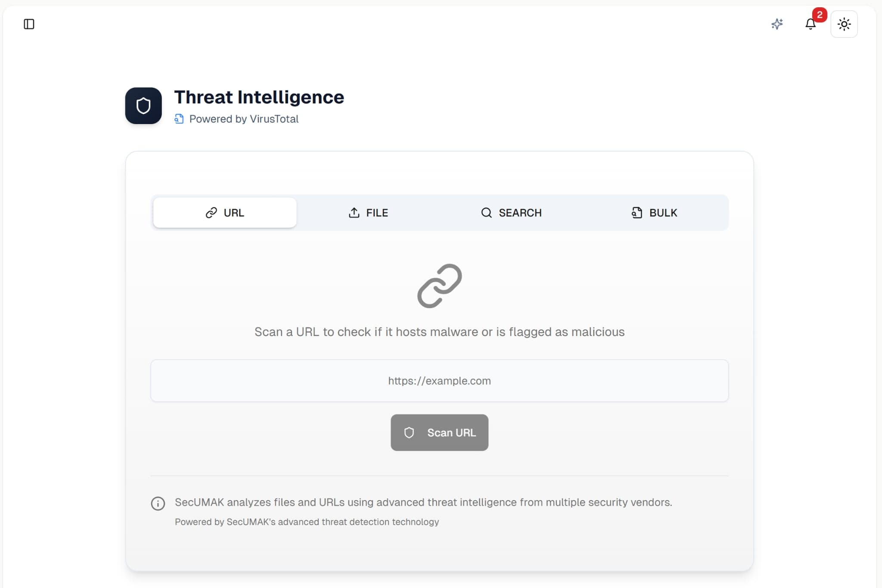This screenshot has width=882, height=588.
Task: Click the info circle icon near the disclaimer
Action: click(x=158, y=503)
